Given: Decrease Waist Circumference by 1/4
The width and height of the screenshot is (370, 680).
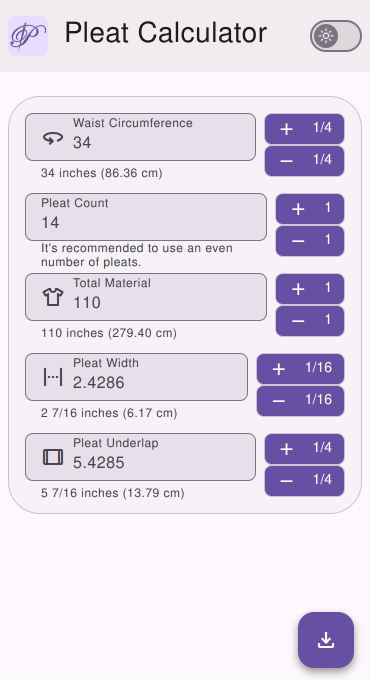Looking at the screenshot, I should 305,161.
